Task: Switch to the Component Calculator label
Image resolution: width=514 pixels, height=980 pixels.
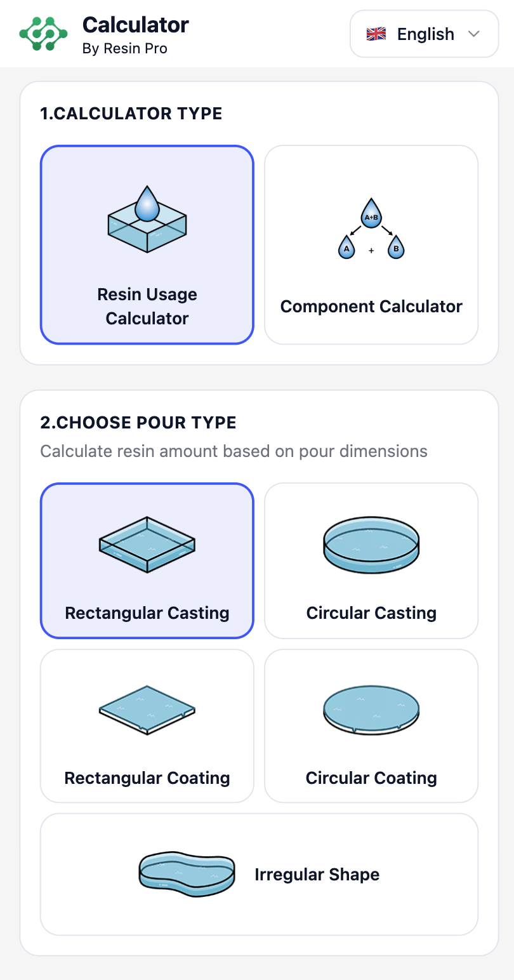Action: pos(371,307)
